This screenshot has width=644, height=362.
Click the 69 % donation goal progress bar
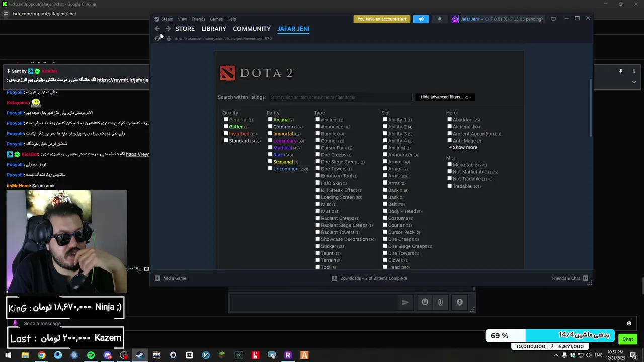point(551,335)
